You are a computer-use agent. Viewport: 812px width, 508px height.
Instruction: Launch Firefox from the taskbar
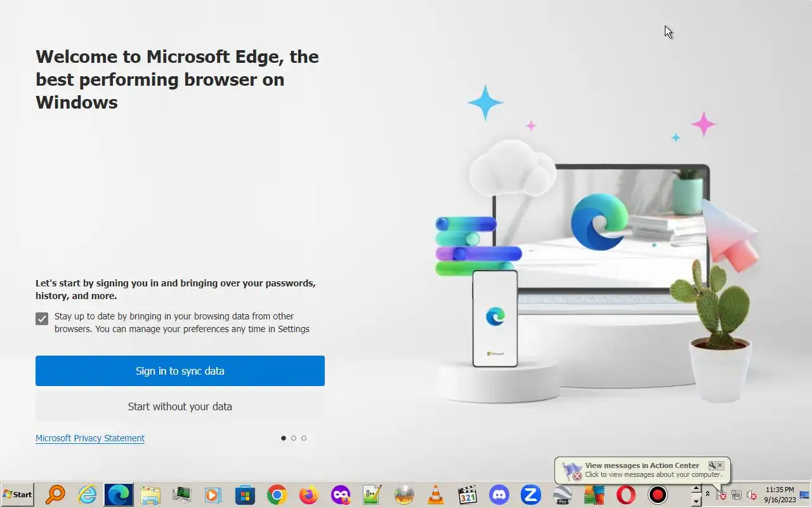coord(309,495)
